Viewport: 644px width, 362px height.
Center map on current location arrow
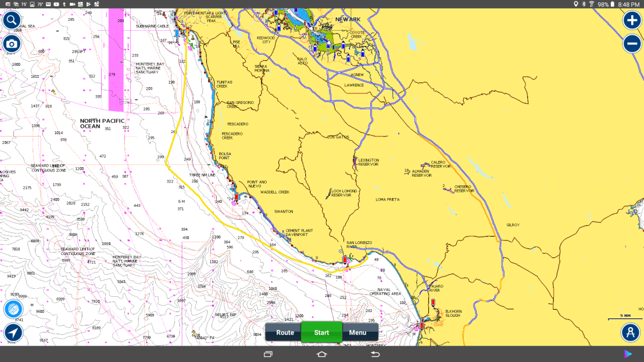click(x=13, y=333)
